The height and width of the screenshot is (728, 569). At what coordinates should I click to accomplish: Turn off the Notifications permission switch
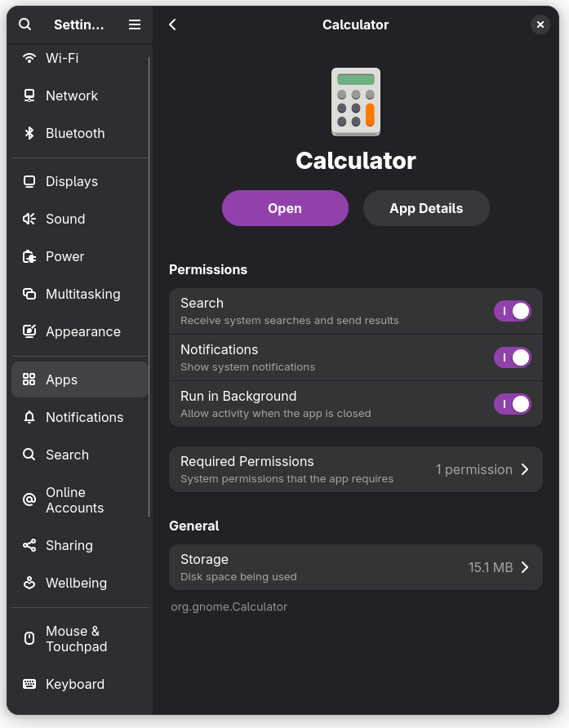point(513,357)
